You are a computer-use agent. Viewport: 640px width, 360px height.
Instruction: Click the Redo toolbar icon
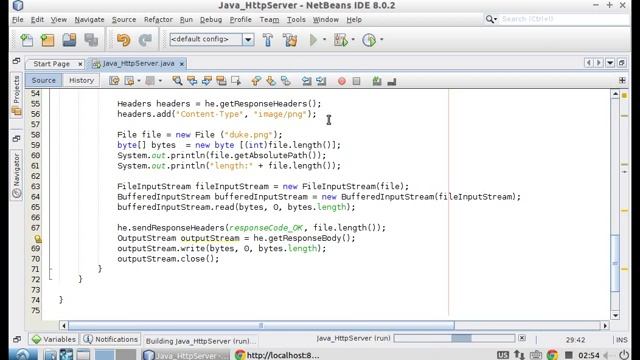(145, 40)
